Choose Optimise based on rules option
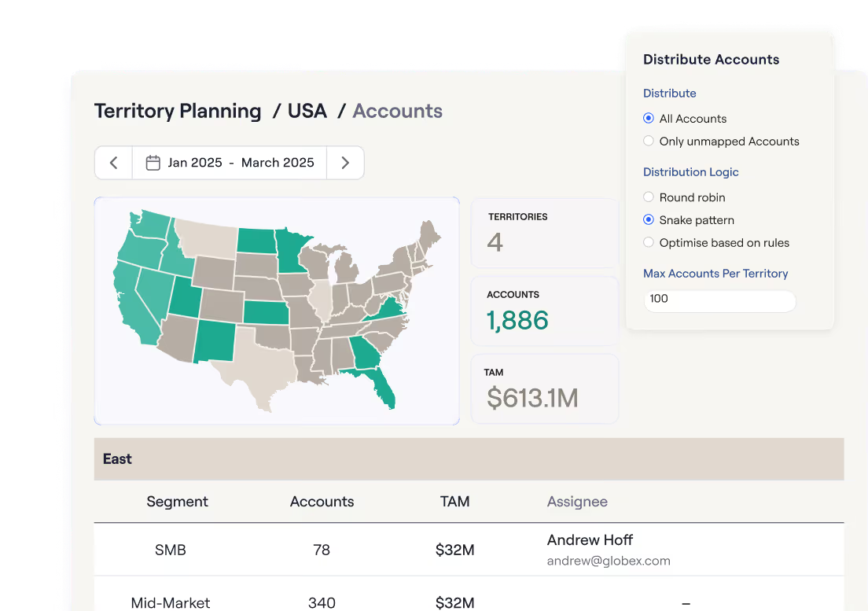The width and height of the screenshot is (868, 611). (648, 242)
